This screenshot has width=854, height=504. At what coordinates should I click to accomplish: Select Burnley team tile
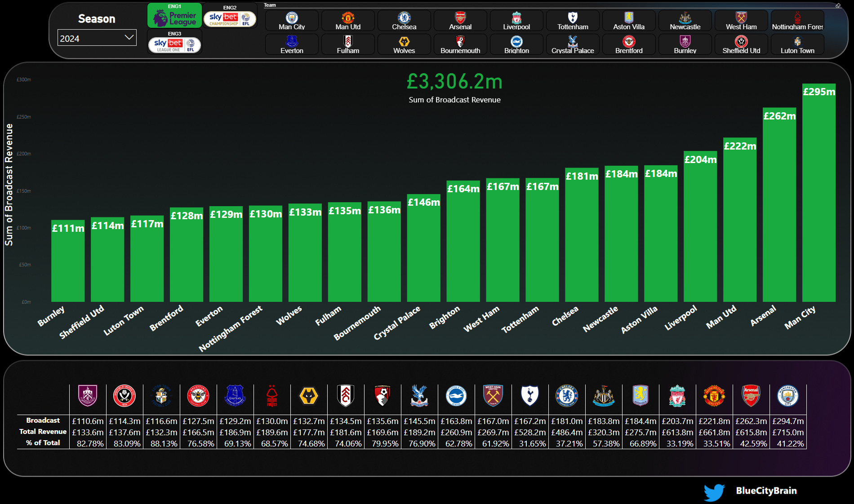[x=685, y=44]
